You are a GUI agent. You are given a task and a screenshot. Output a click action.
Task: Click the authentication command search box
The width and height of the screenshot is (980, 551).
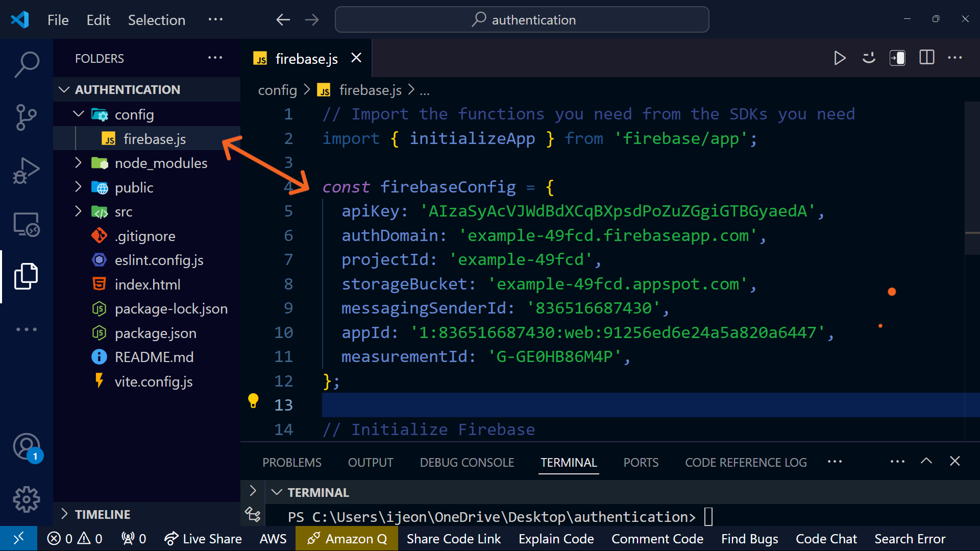522,20
